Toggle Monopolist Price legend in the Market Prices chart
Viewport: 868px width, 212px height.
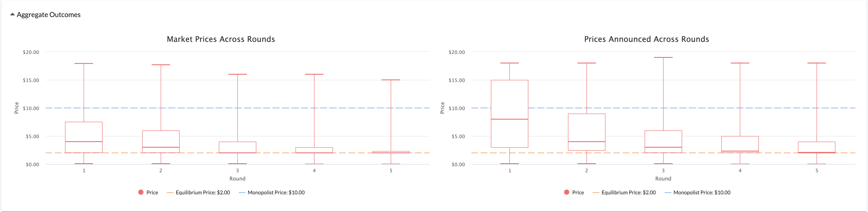272,192
